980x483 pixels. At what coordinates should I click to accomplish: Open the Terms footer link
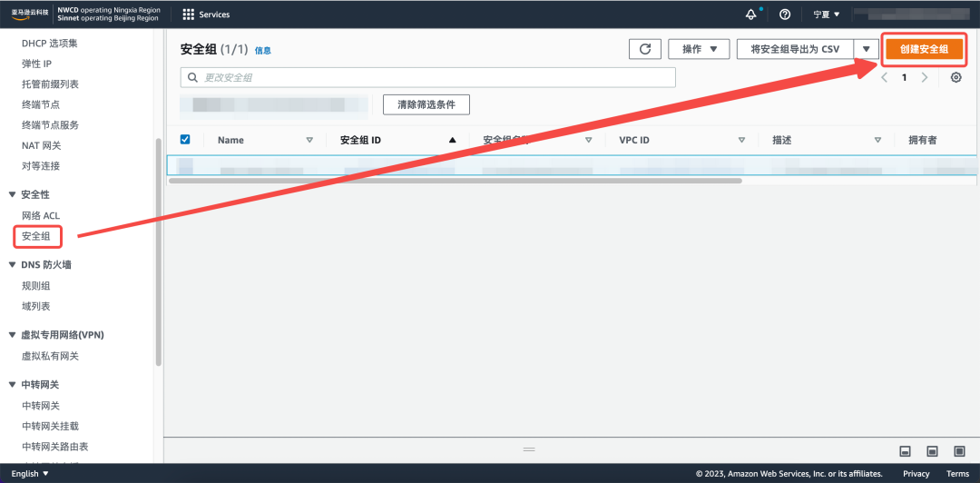[x=957, y=474]
